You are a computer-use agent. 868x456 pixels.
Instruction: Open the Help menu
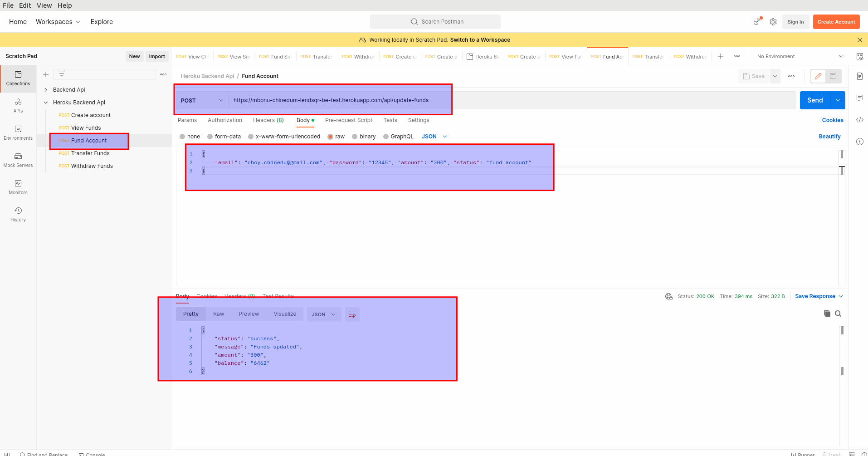[64, 5]
